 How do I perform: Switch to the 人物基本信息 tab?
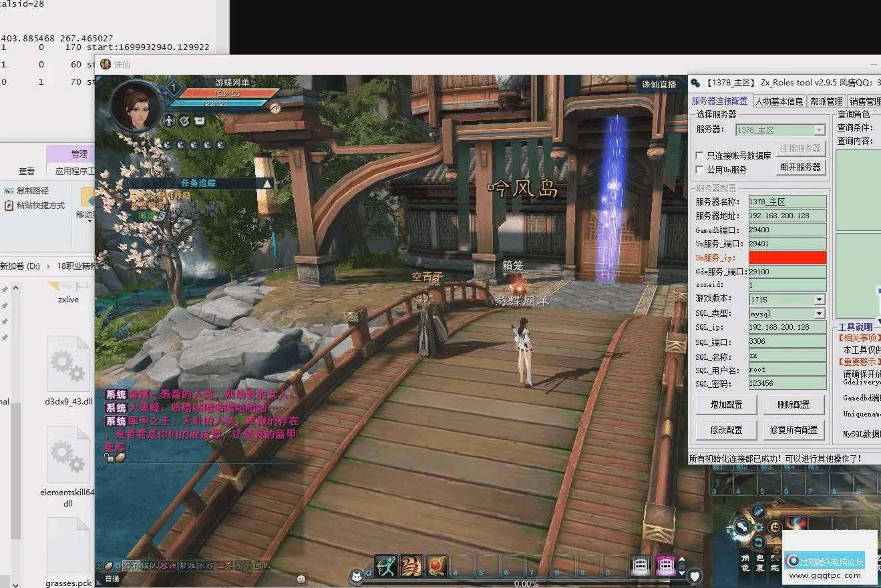click(x=779, y=101)
